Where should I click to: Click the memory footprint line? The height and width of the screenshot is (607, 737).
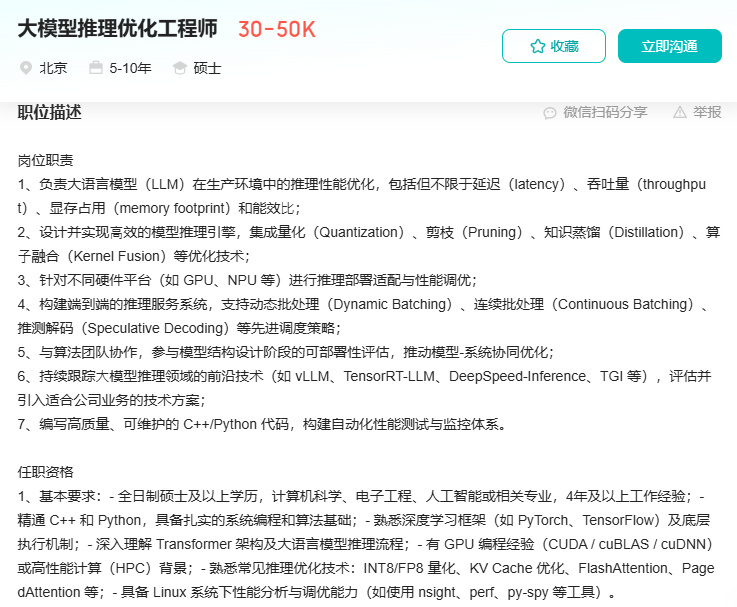click(x=159, y=208)
